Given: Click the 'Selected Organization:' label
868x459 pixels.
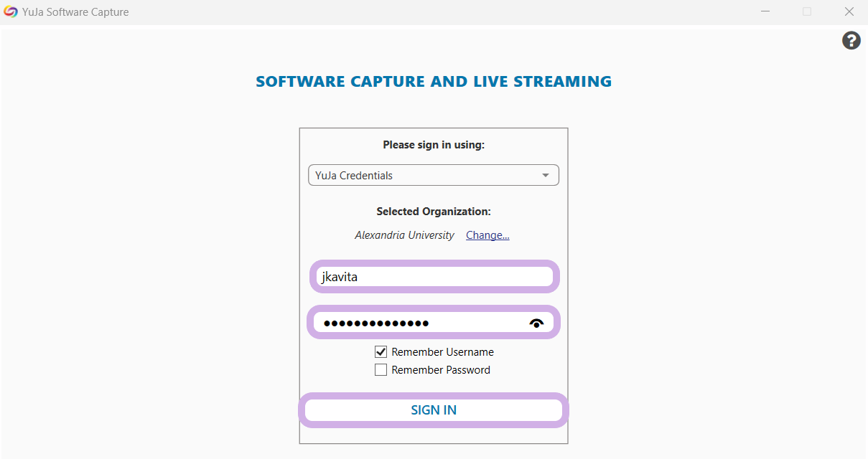Looking at the screenshot, I should coord(434,212).
